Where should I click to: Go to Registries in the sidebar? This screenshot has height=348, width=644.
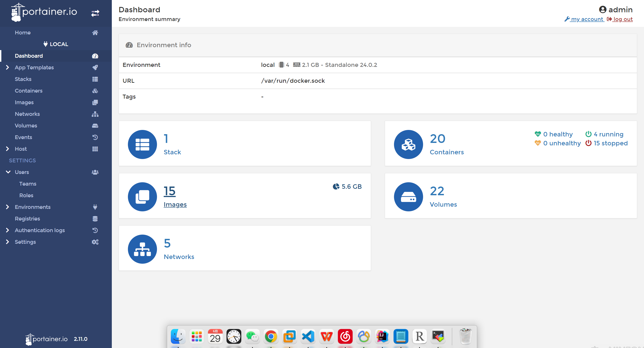click(27, 219)
